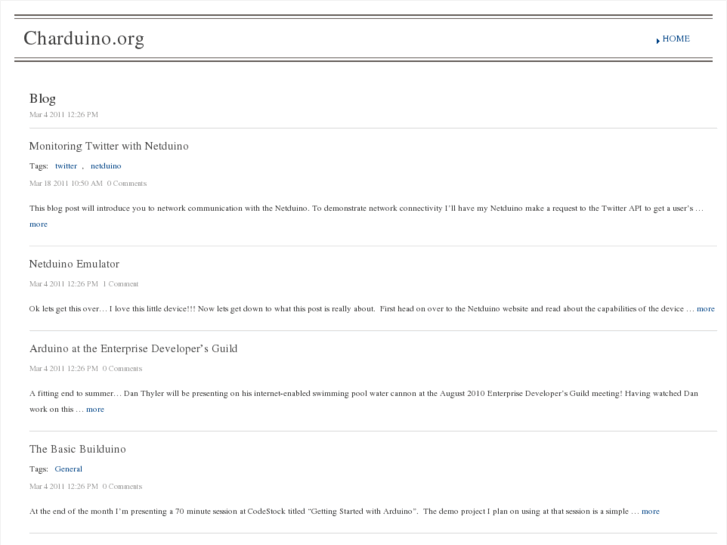
Task: View '1 Comment' on Netduino Emulator
Action: [x=121, y=284]
